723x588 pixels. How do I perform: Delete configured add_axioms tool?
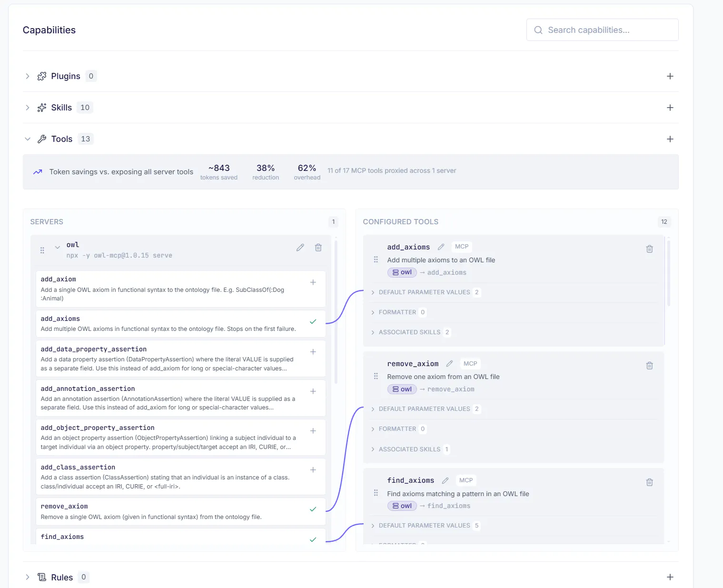[x=650, y=249]
